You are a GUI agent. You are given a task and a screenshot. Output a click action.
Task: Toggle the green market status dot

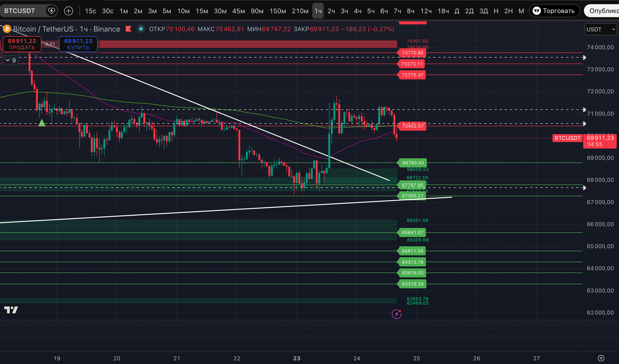(141, 29)
